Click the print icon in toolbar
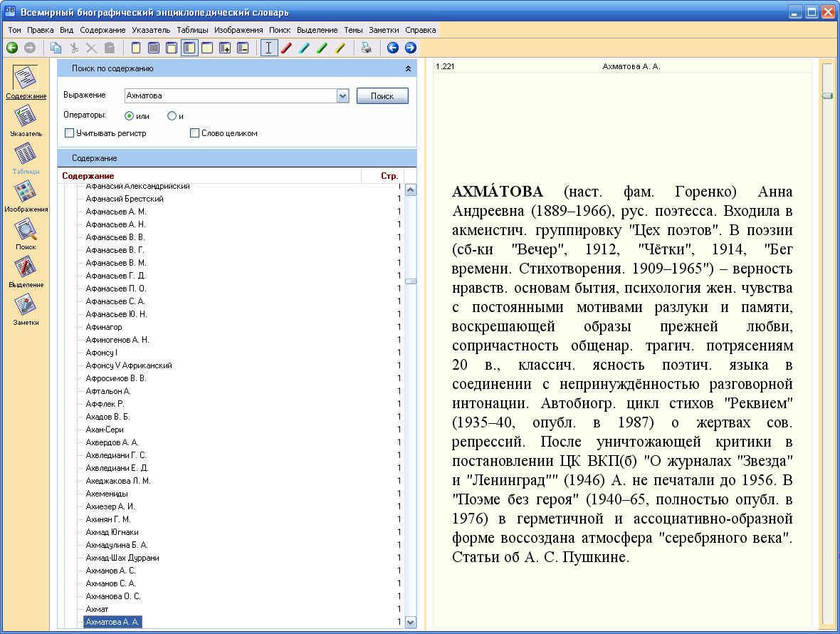Image resolution: width=840 pixels, height=634 pixels. (366, 48)
